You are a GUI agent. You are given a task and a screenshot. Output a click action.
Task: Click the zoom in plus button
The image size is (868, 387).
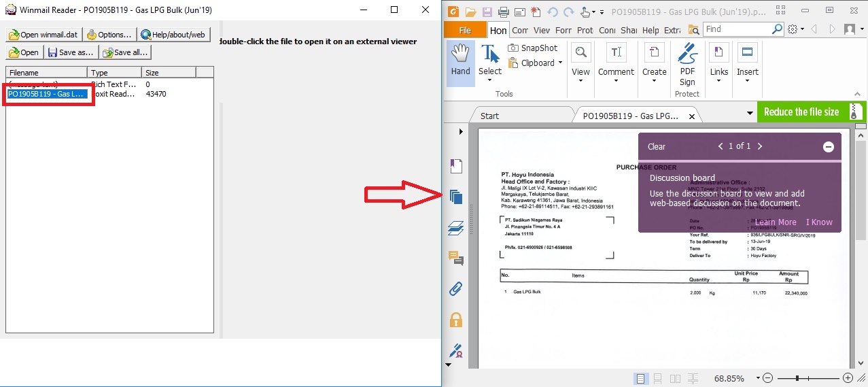847,378
